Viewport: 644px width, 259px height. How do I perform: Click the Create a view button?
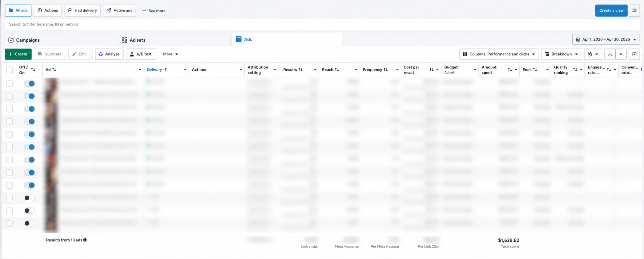click(611, 10)
